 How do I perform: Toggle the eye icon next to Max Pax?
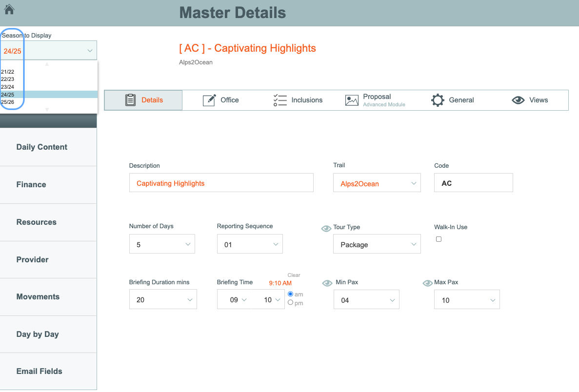pos(428,283)
